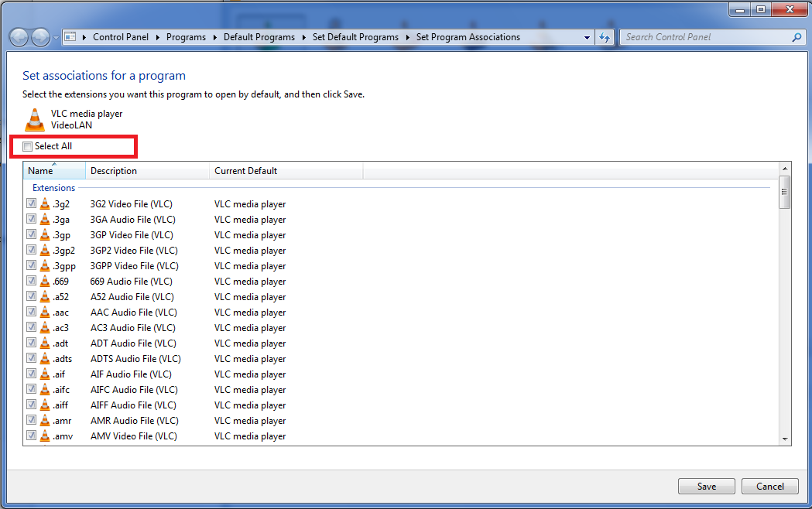Click scrollbar down arrow in extensions list
The height and width of the screenshot is (509, 812).
click(x=785, y=439)
